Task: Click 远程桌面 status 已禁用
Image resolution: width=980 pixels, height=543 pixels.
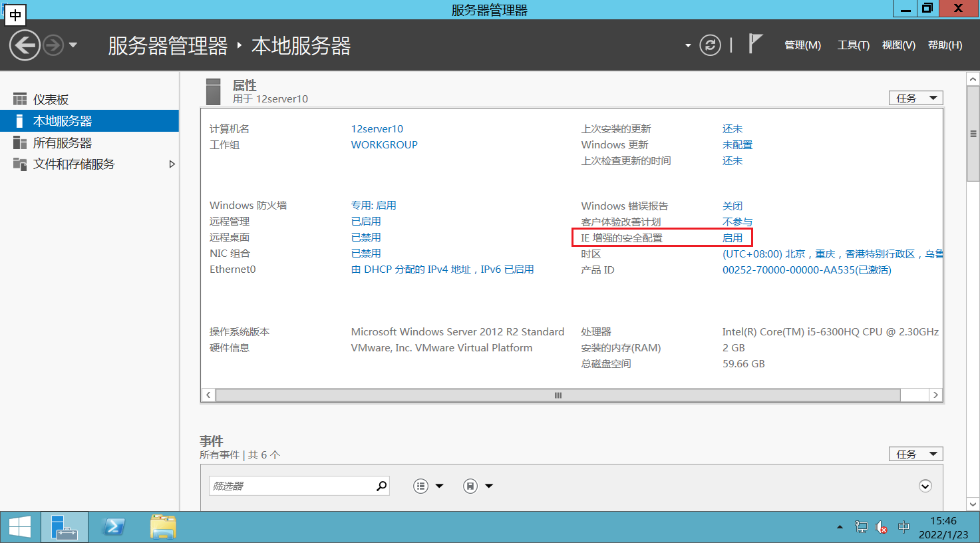Action: click(x=366, y=238)
